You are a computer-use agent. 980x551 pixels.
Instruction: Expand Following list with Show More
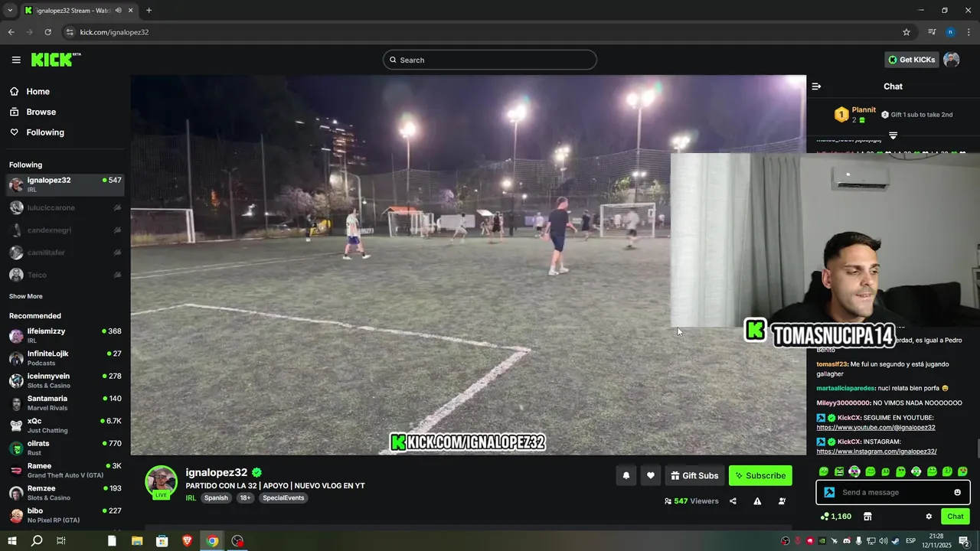click(x=26, y=296)
